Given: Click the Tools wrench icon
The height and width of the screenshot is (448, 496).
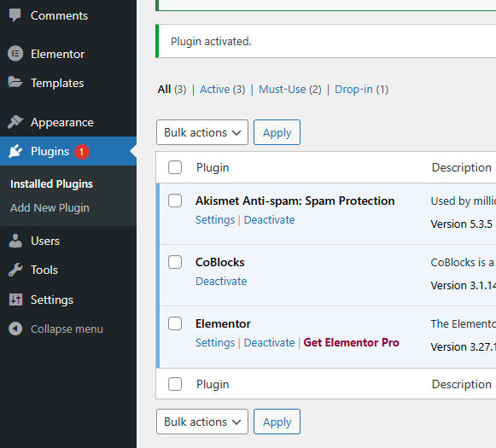Looking at the screenshot, I should point(15,270).
